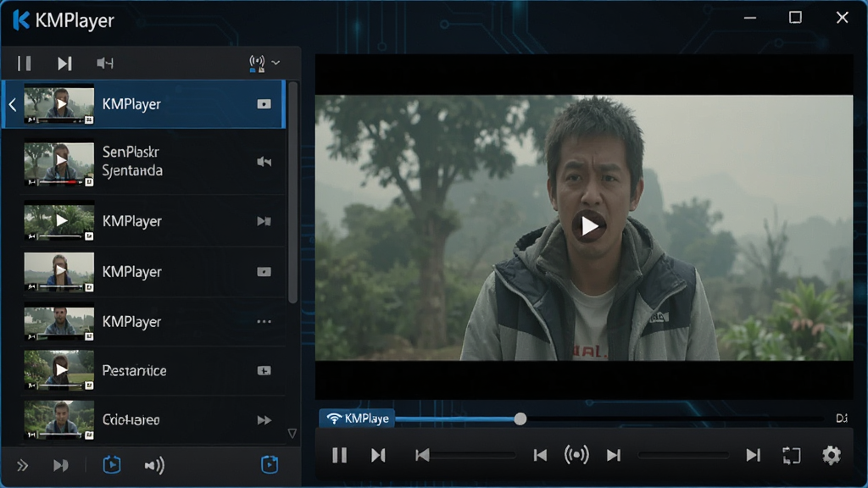Click next track icon right of broadcast

(614, 455)
